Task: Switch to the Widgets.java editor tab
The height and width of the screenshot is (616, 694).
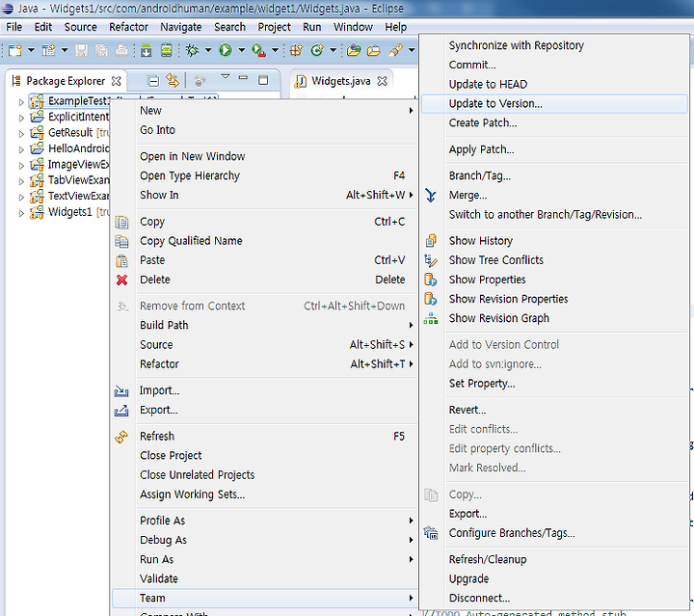Action: click(x=341, y=81)
